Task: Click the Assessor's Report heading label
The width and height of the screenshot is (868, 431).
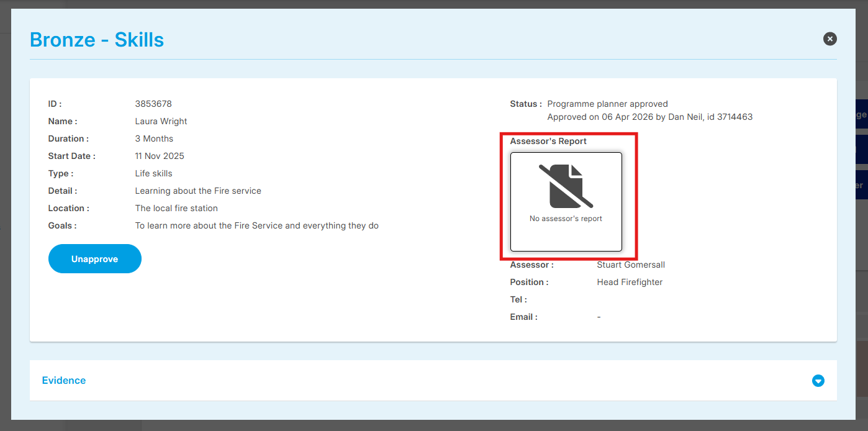Action: pos(548,141)
